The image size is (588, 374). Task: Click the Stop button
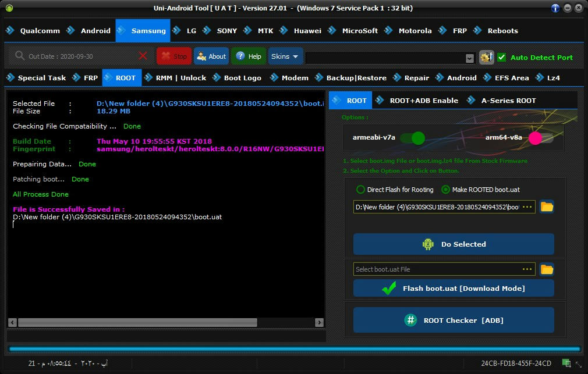173,56
